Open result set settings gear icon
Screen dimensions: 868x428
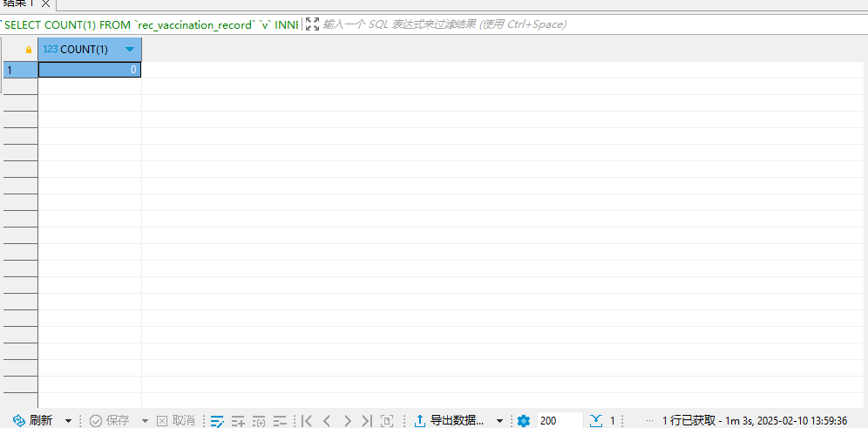tap(524, 421)
